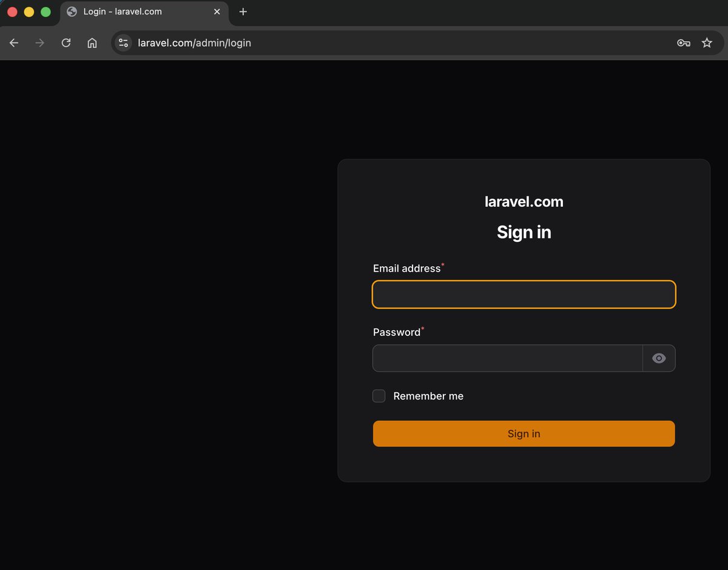The height and width of the screenshot is (570, 728).
Task: Click the laravel.com heading
Action: click(524, 201)
